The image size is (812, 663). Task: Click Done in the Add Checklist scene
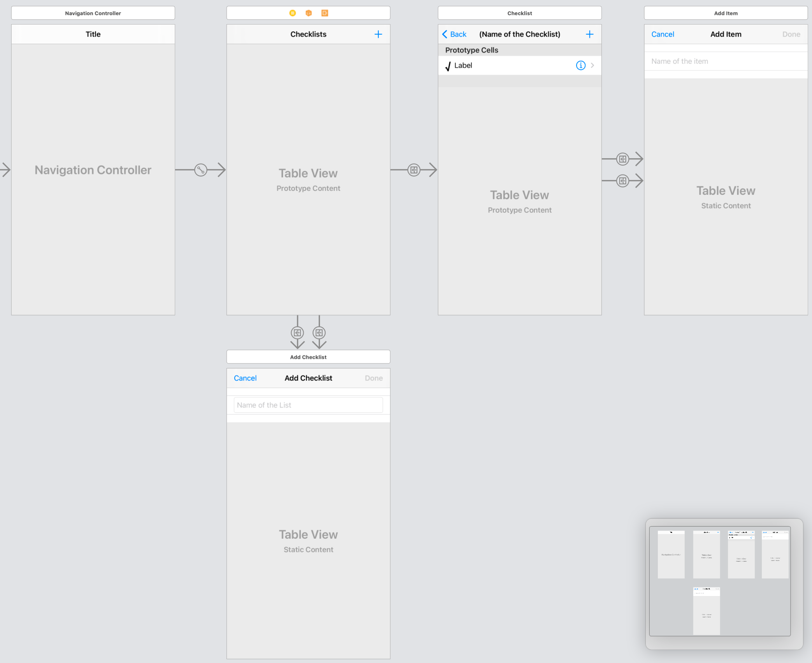coord(373,378)
